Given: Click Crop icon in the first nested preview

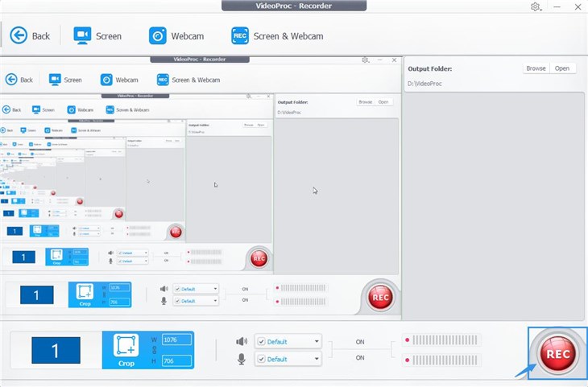Looking at the screenshot, I should 85,293.
